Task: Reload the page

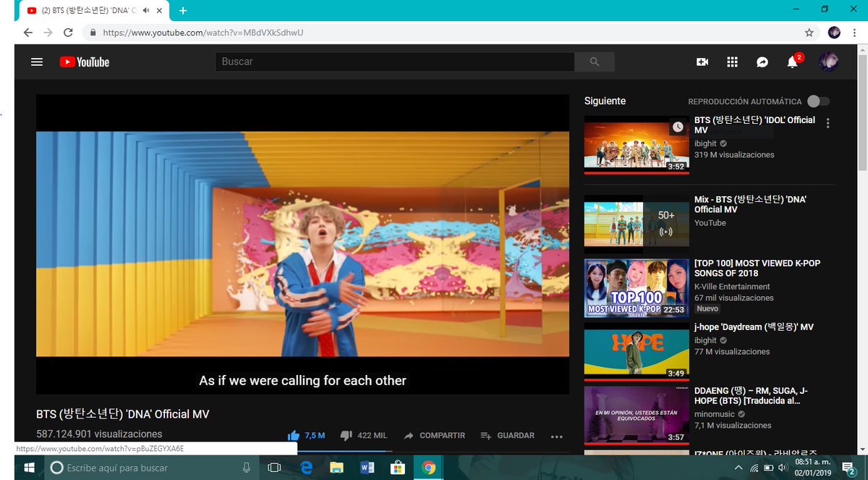Action: 68,33
